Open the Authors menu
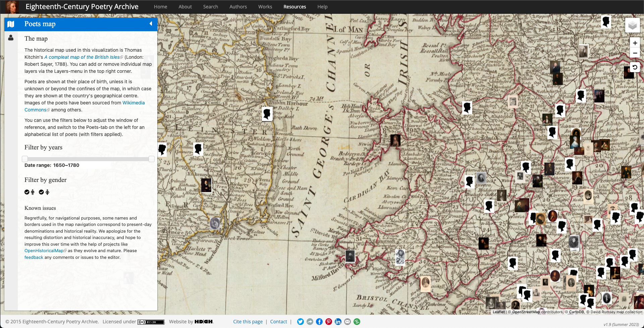The height and width of the screenshot is (328, 644). (x=238, y=7)
